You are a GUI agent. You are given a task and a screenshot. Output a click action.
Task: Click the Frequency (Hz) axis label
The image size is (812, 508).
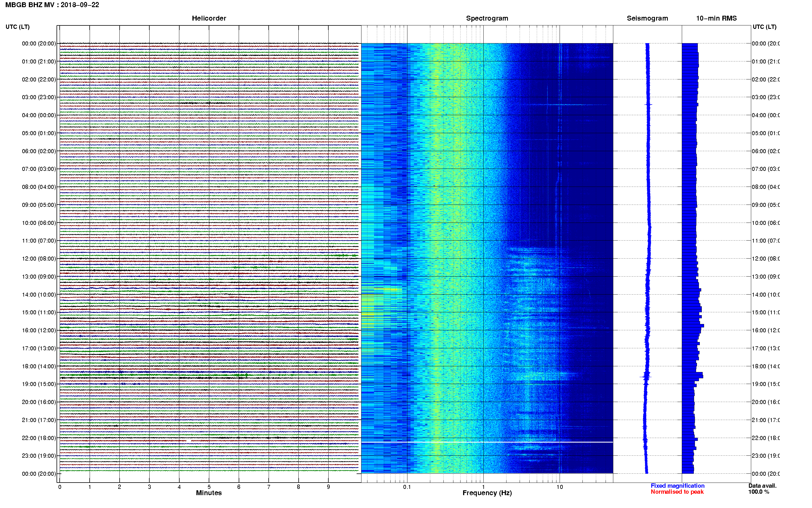pos(487,493)
